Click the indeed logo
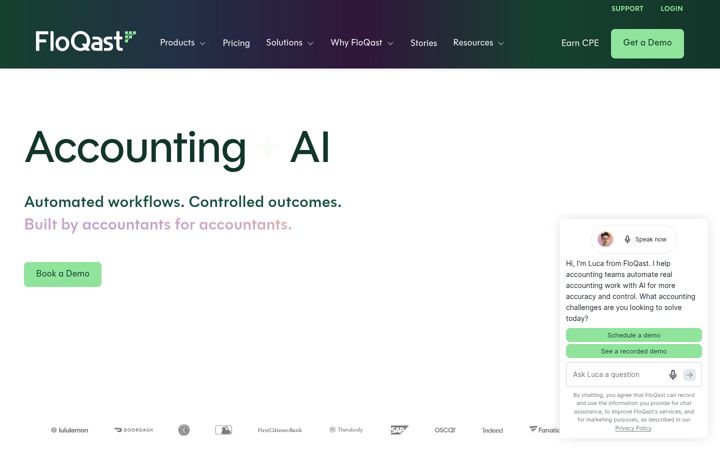 [493, 430]
